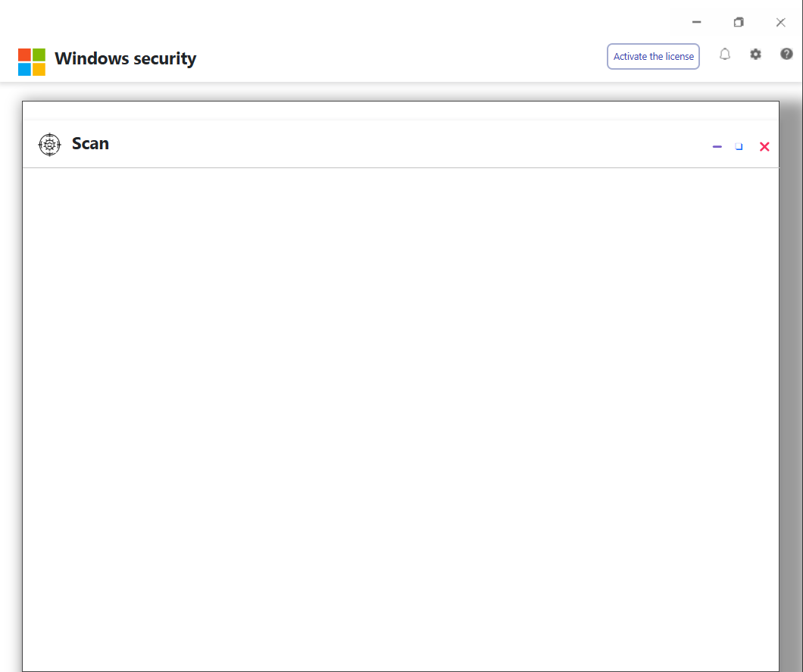Maximize the Scan panel using square icon
803x672 pixels.
click(x=739, y=147)
